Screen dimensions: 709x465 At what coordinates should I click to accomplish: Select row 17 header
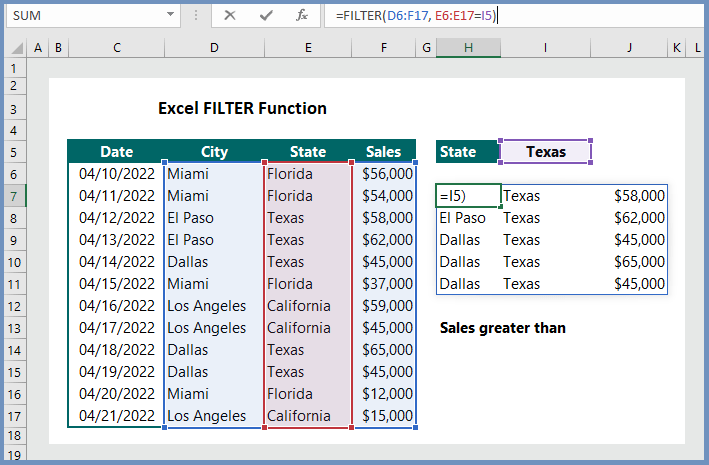pyautogui.click(x=14, y=416)
